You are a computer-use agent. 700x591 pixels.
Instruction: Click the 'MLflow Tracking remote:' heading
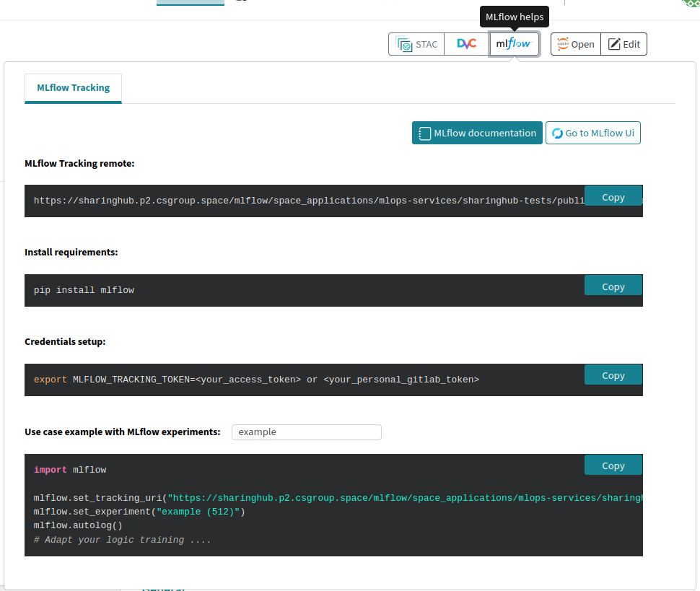pos(79,163)
